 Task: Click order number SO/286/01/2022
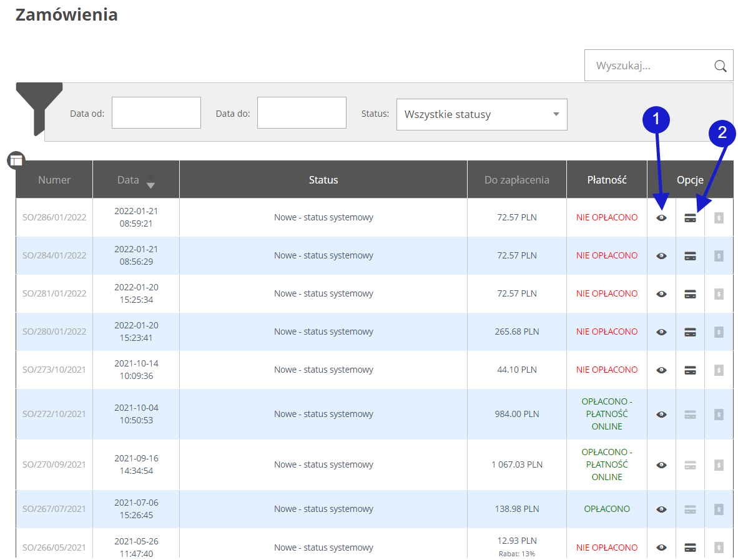(54, 217)
